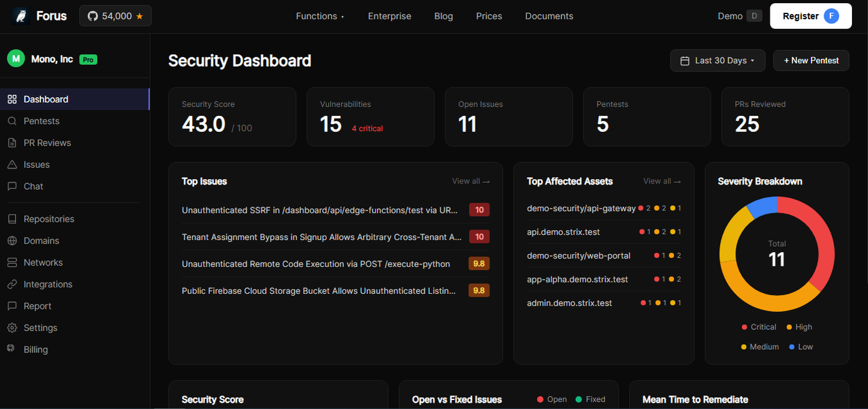Screen dimensions: 868x409
Task: Click the gold star in GitHub counter
Action: (x=139, y=16)
